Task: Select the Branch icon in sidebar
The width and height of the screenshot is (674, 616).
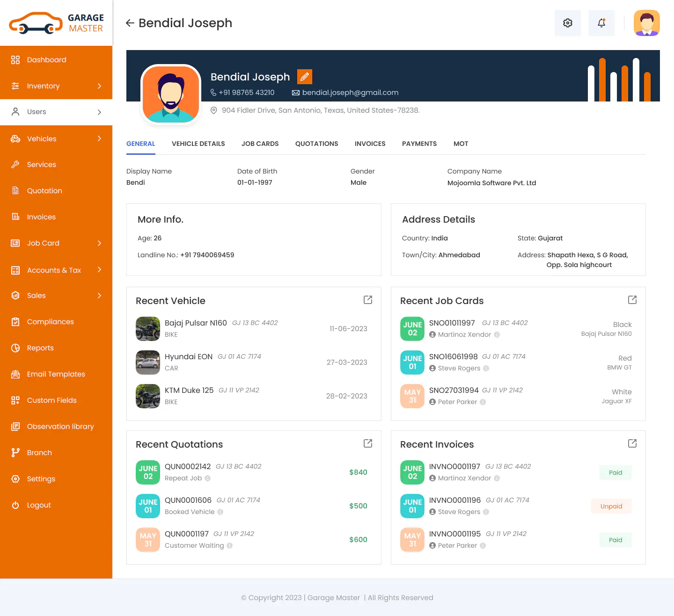Action: click(x=15, y=452)
